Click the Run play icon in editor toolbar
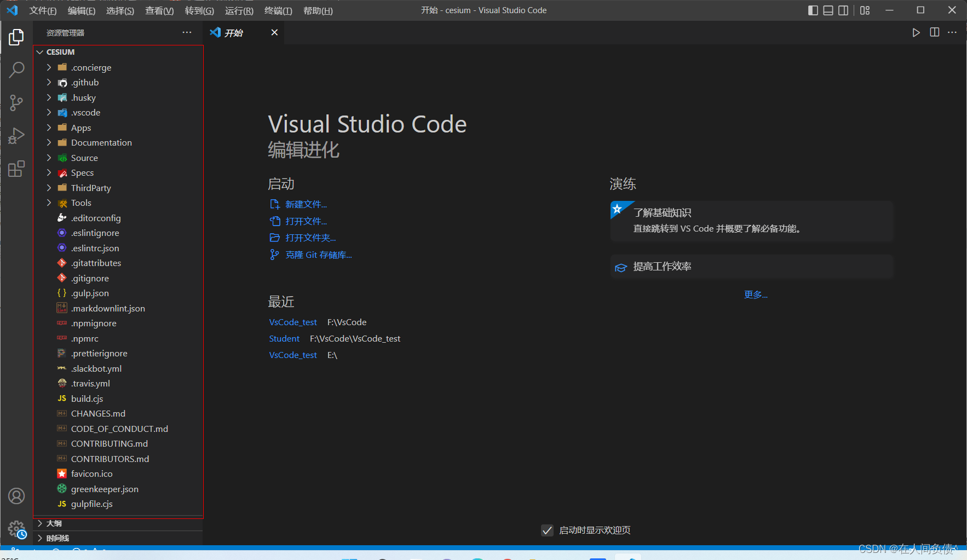The height and width of the screenshot is (560, 967). [916, 33]
